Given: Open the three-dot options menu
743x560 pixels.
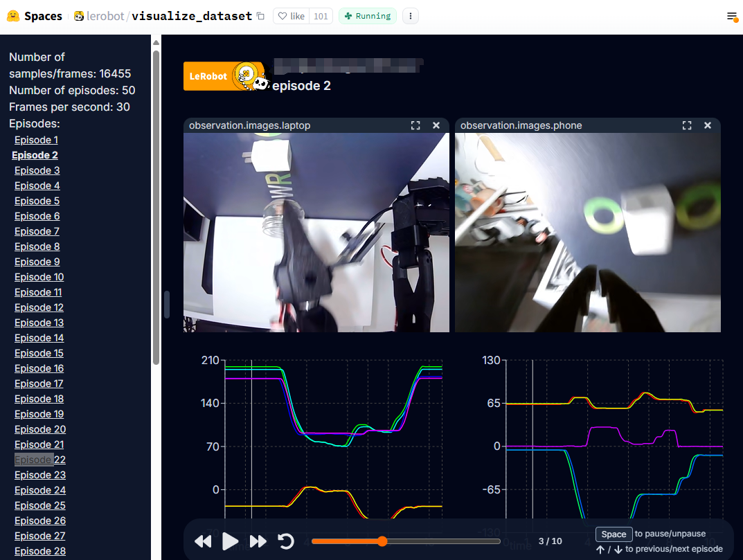Looking at the screenshot, I should (x=411, y=16).
